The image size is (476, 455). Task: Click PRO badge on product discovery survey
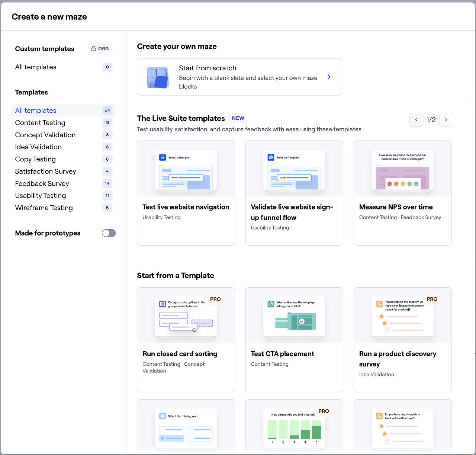pyautogui.click(x=432, y=299)
